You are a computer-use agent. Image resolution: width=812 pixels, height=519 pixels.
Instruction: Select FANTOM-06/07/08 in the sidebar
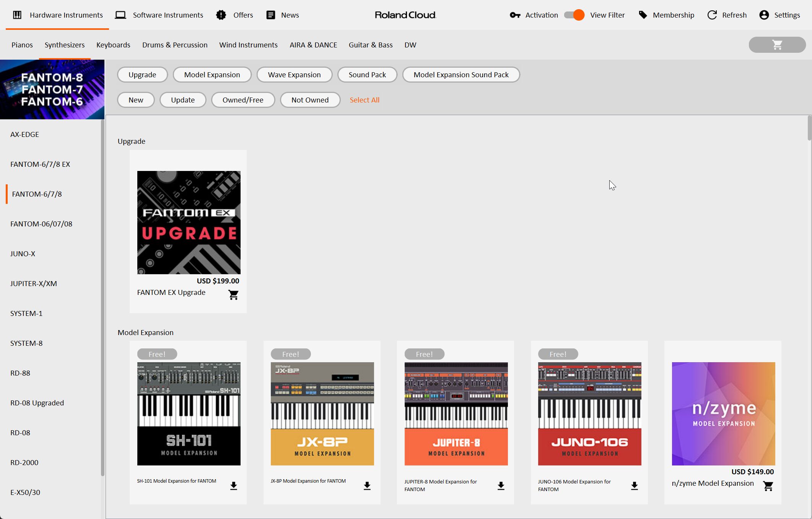pyautogui.click(x=41, y=224)
